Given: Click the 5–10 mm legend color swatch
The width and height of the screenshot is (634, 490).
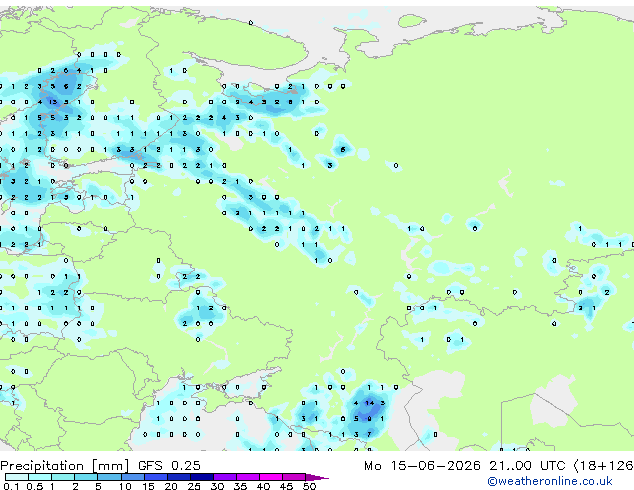Looking at the screenshot, I should 110,477.
